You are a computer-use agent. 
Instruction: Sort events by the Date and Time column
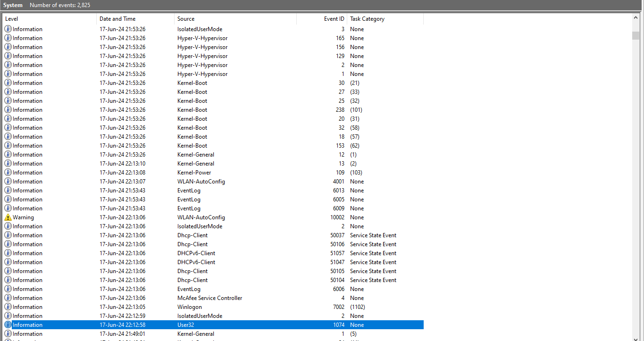click(135, 19)
